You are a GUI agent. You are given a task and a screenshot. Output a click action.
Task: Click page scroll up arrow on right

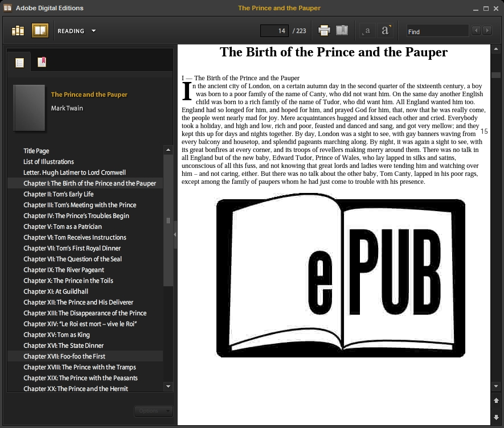496,49
